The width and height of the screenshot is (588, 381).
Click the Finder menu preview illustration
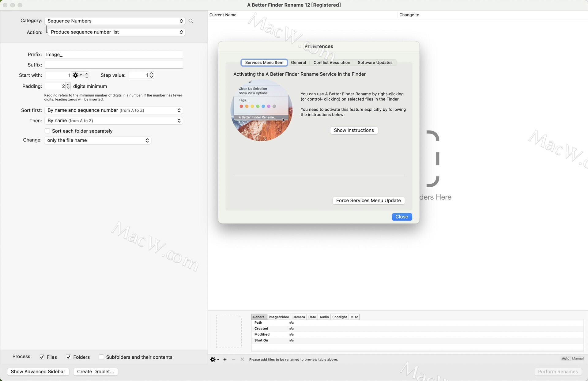[261, 110]
